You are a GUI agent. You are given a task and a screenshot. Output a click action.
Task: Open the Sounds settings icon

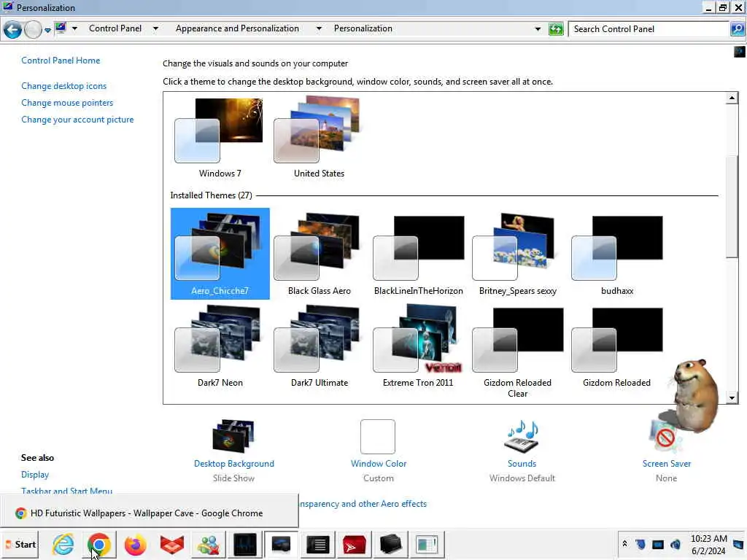tap(522, 436)
